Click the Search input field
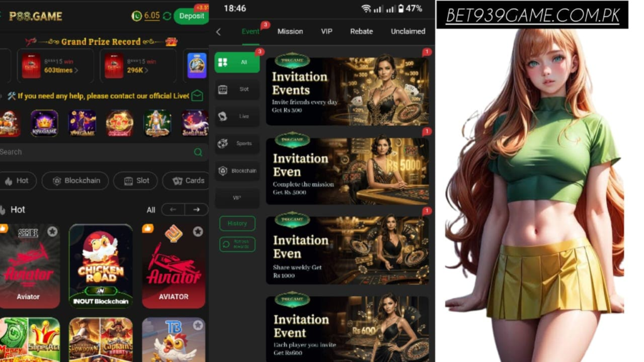The image size is (644, 362). (94, 152)
